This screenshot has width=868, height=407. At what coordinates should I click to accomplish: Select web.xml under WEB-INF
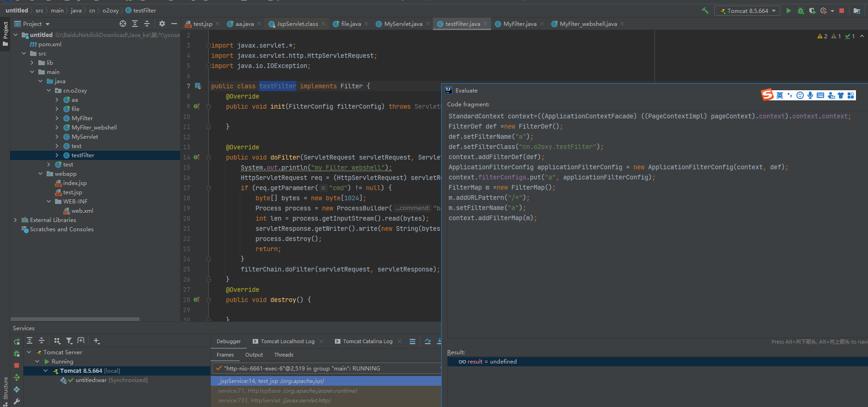click(x=82, y=211)
